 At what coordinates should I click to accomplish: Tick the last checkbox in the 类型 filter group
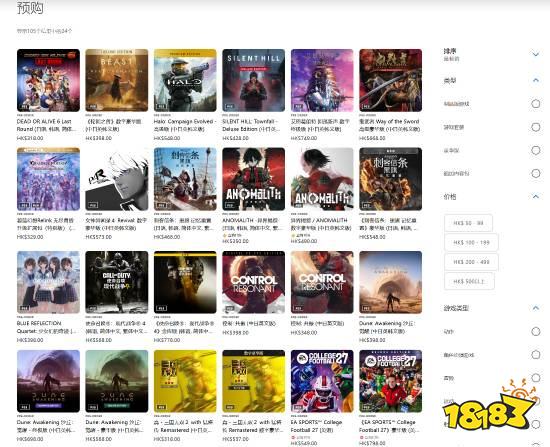[x=535, y=173]
